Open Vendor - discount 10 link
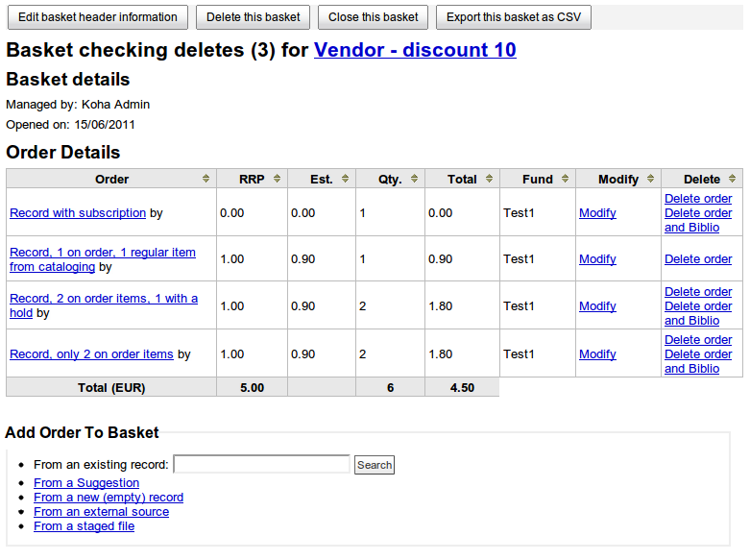The image size is (750, 560). (415, 50)
